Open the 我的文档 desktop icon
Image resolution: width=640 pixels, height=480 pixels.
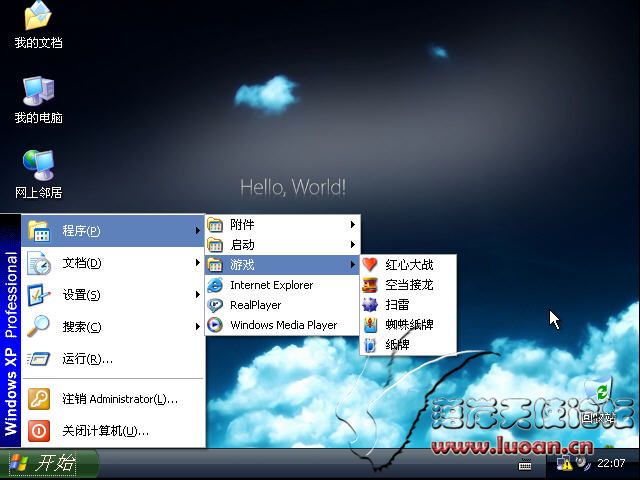38,24
